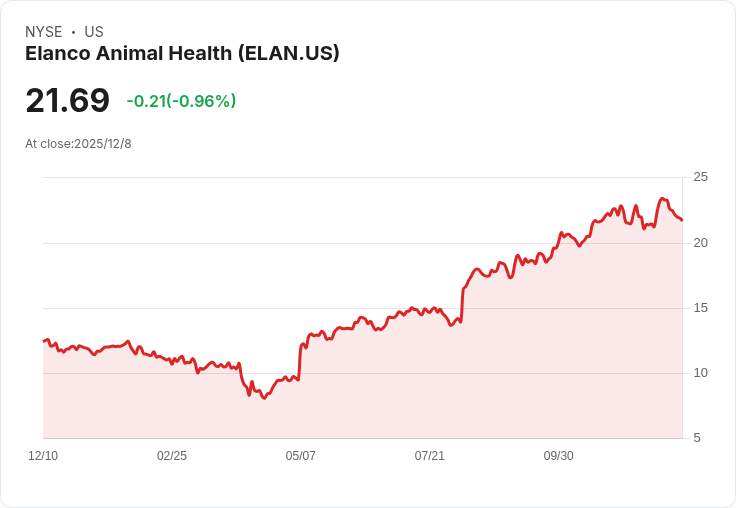Click the At close:2025/12/8 text
This screenshot has width=736, height=508.
click(x=78, y=144)
